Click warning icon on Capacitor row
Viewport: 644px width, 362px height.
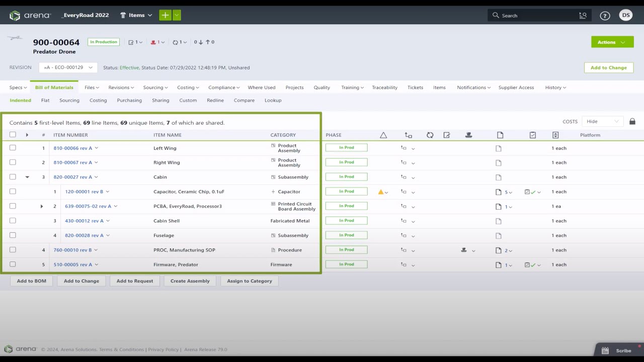[381, 192]
